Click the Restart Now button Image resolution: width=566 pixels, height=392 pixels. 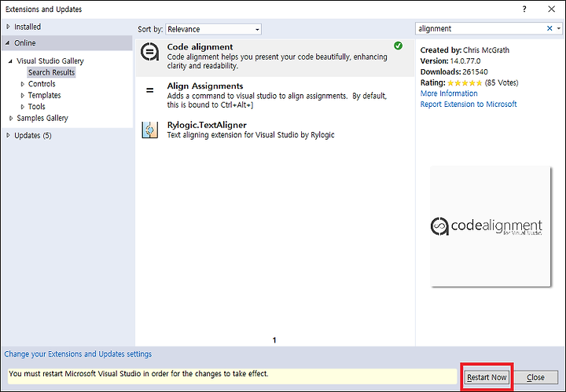pos(487,377)
